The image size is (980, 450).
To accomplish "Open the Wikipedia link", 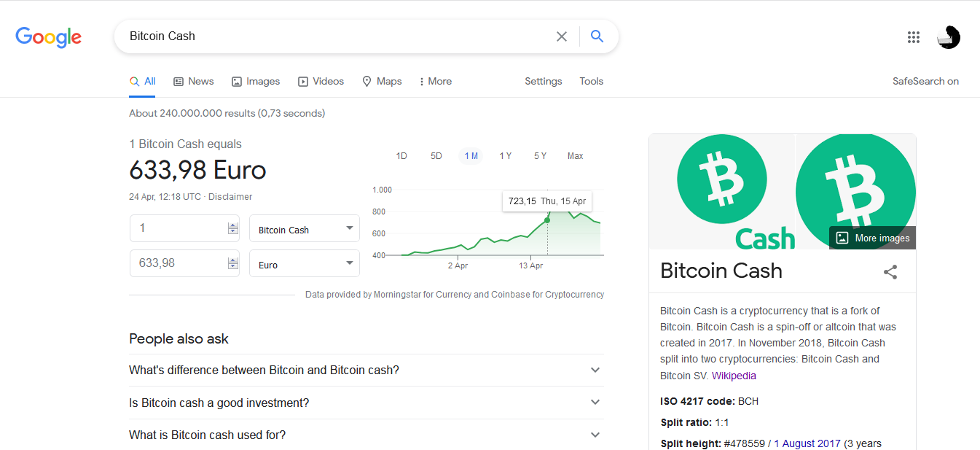I will coord(734,376).
